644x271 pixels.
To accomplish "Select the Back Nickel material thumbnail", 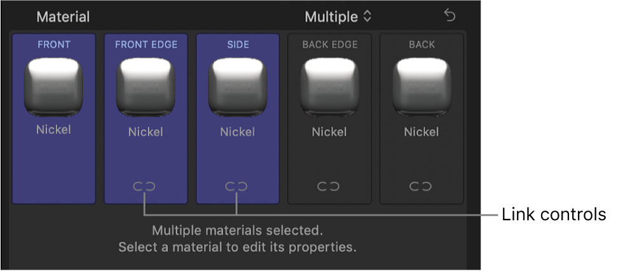I will coord(421,88).
